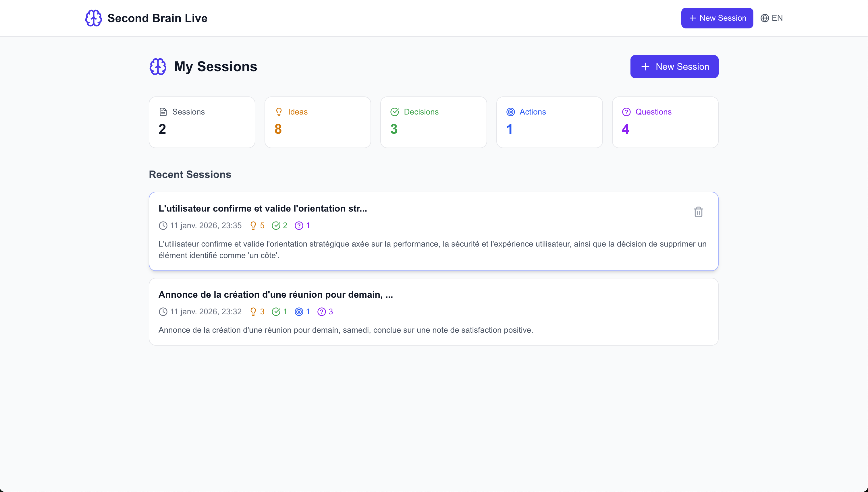Select the Questions stat card showing 4

click(x=665, y=122)
